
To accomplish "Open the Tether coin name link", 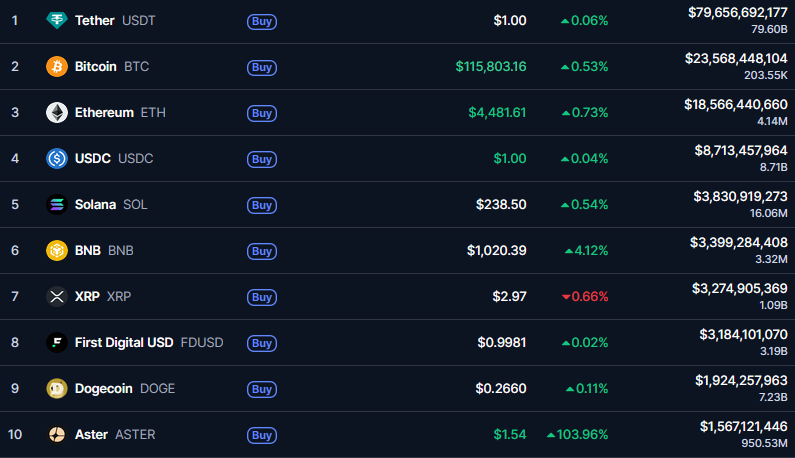I will point(94,20).
